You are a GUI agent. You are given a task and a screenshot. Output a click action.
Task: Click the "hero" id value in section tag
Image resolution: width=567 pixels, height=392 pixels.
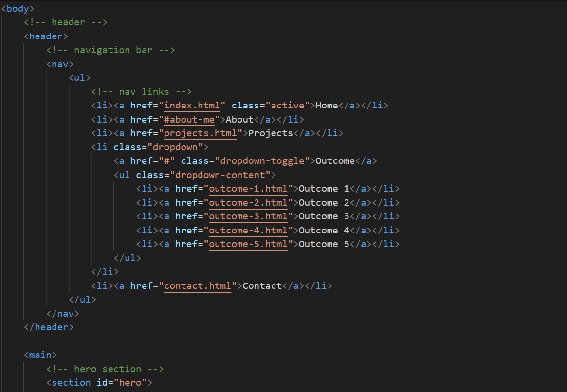(x=130, y=383)
